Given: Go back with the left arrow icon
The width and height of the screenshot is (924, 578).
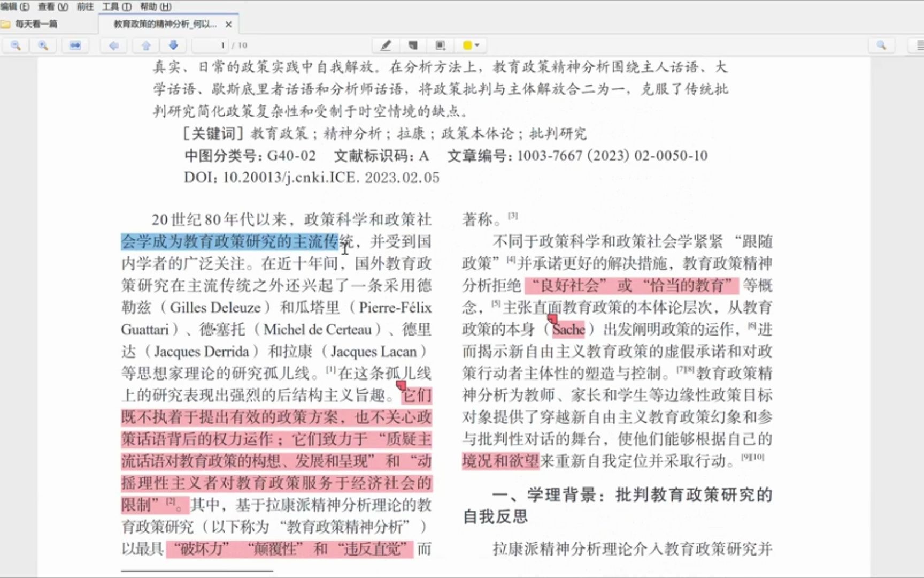Looking at the screenshot, I should coord(113,45).
